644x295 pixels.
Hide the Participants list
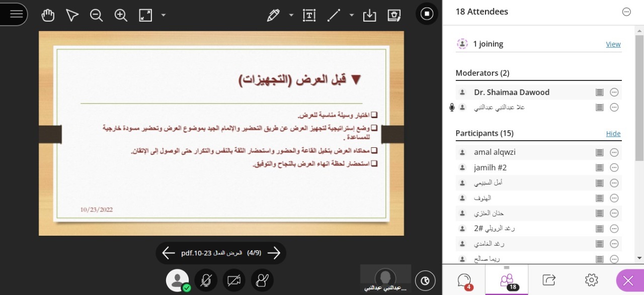coord(613,134)
